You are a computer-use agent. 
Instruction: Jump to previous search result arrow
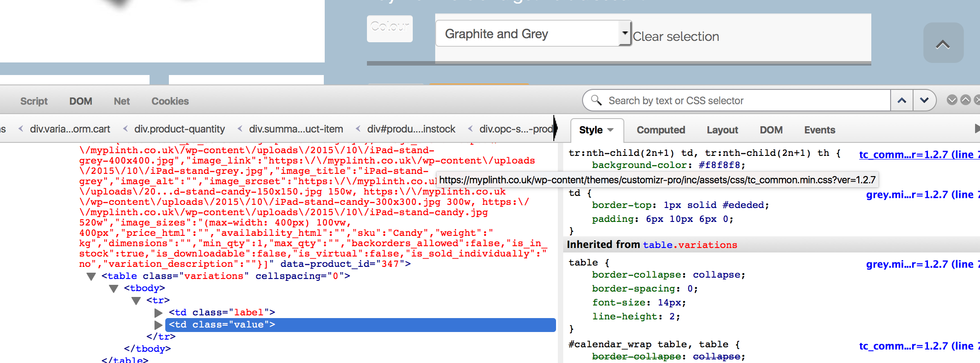(901, 100)
